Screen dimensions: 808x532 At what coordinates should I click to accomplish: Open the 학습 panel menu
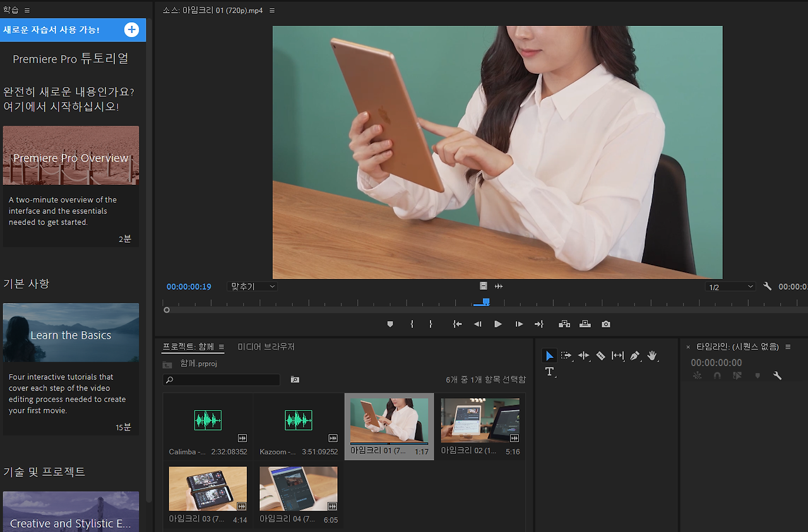coord(27,11)
